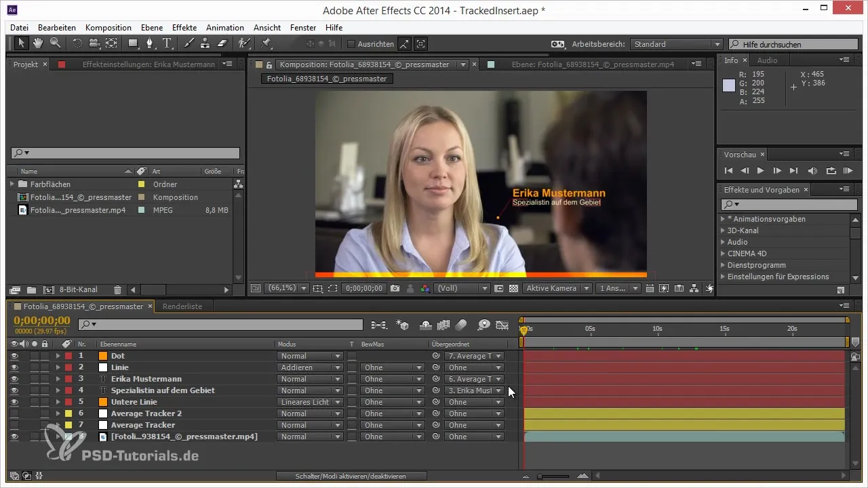Image resolution: width=868 pixels, height=488 pixels.
Task: Open the Effekte menu
Action: [x=184, y=28]
